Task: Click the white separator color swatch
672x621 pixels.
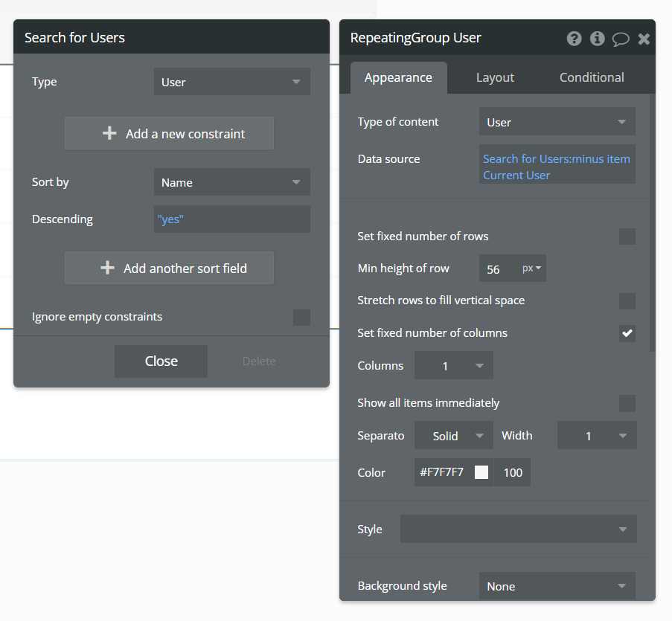Action: click(481, 472)
